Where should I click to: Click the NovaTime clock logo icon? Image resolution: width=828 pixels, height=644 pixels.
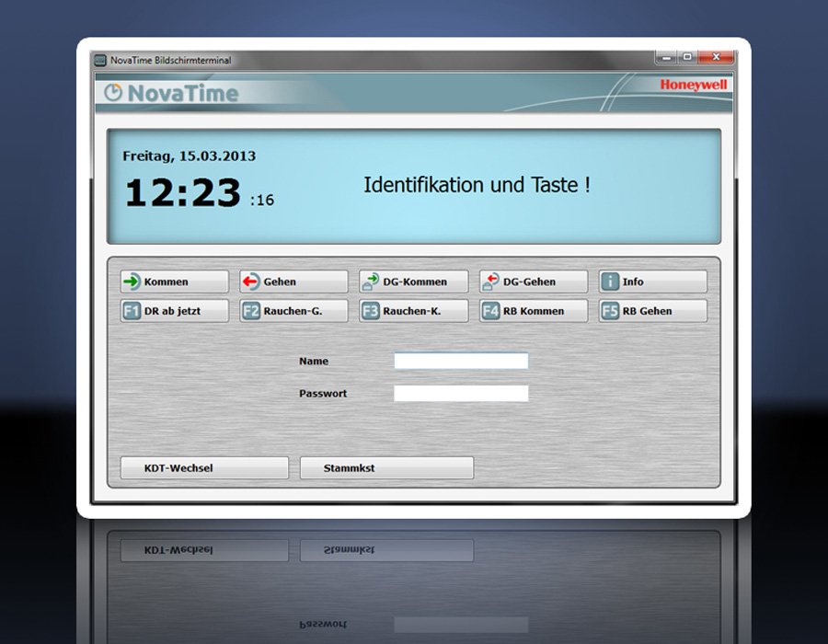coord(112,92)
